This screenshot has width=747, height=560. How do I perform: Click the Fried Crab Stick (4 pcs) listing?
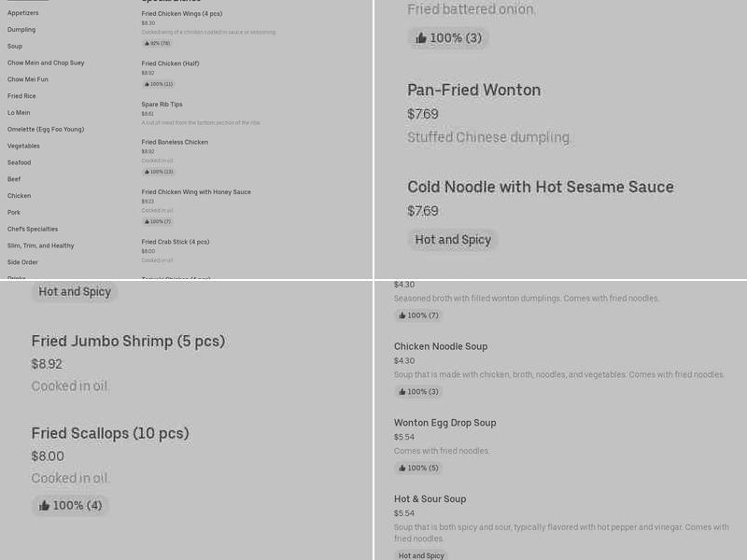pyautogui.click(x=174, y=242)
